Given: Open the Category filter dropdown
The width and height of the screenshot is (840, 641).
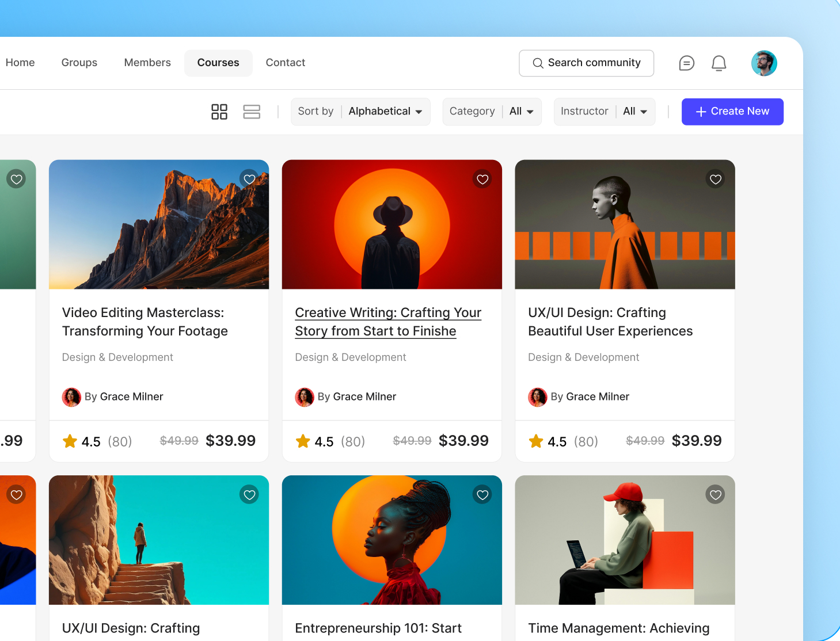Looking at the screenshot, I should tap(492, 112).
